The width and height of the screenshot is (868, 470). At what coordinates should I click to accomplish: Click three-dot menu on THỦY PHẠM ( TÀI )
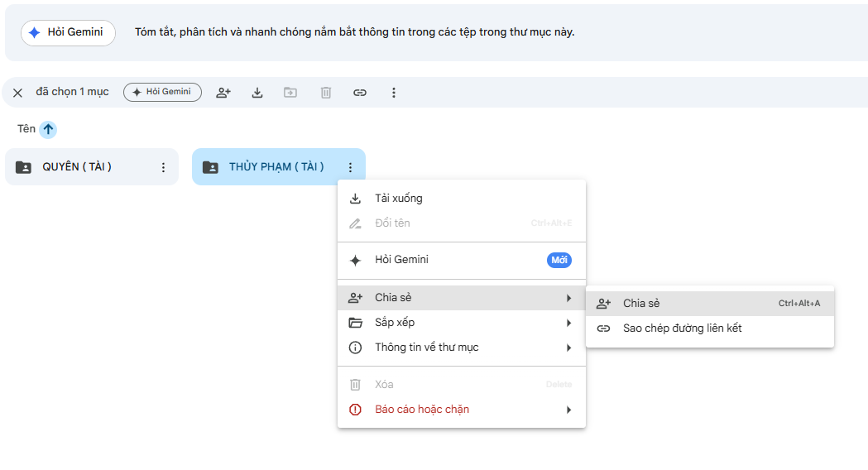pos(350,167)
